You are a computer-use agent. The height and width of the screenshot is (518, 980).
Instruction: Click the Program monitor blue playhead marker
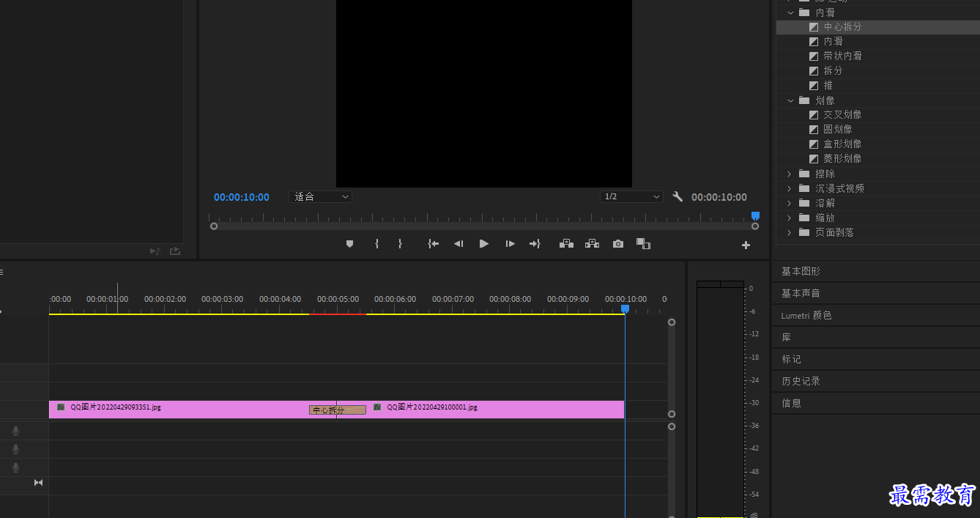755,216
